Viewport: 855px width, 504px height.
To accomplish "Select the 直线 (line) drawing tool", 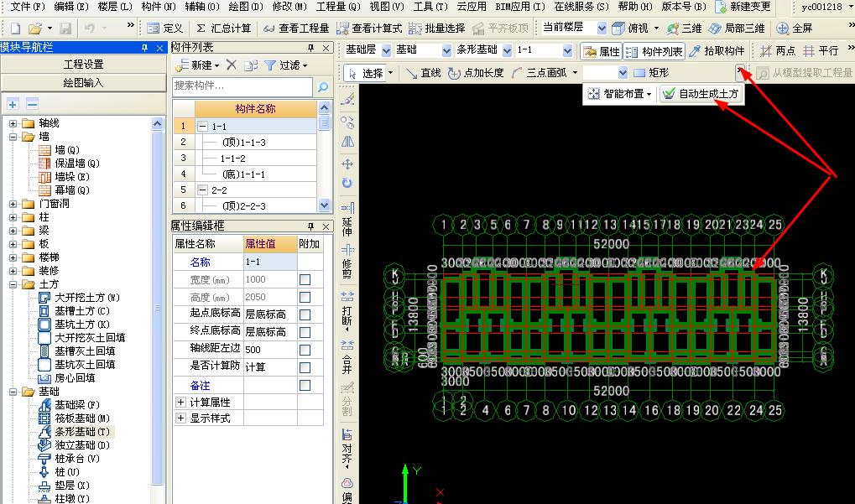I will coord(424,72).
